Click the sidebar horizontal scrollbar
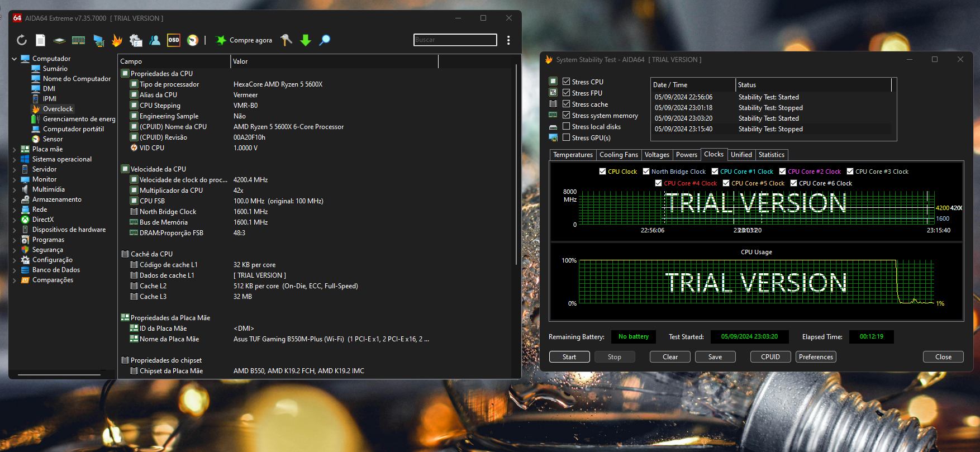Screen dimensions: 980x452 pos(59,374)
